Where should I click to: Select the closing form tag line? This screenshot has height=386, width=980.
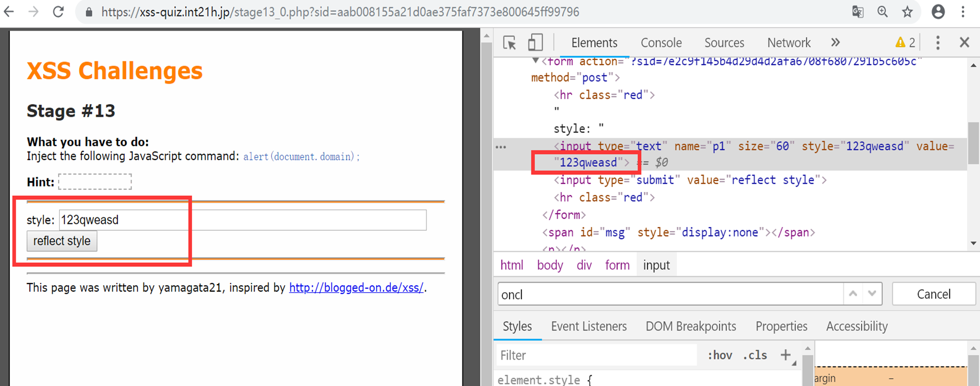point(564,215)
